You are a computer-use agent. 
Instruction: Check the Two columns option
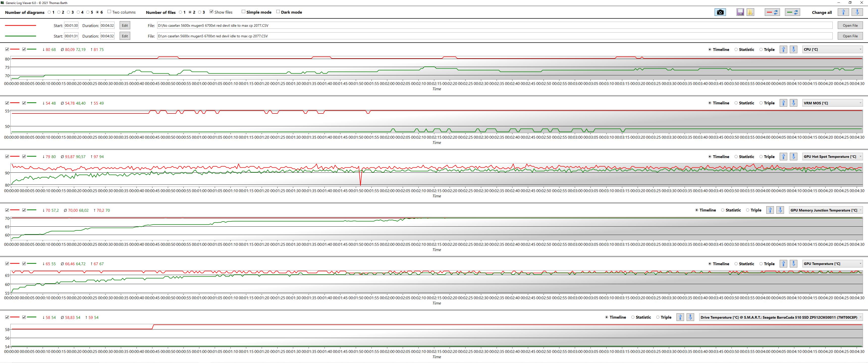pos(109,12)
